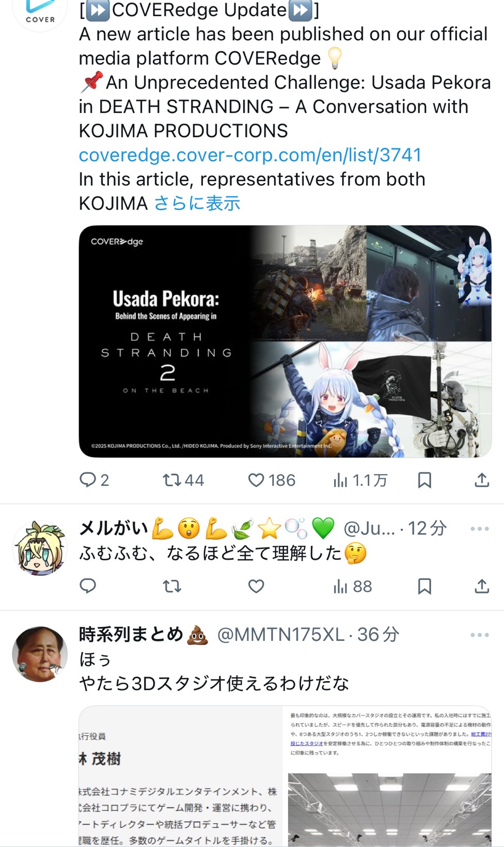The image size is (504, 847).
Task: Like the ふむふむ、なるほど reply
Action: [x=256, y=586]
